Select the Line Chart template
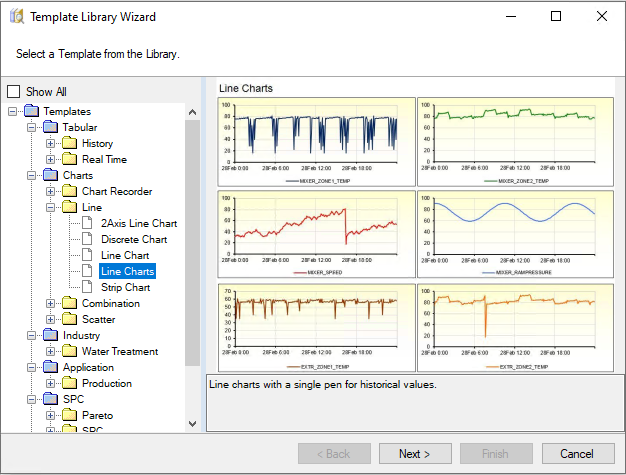The height and width of the screenshot is (475, 626). point(125,255)
